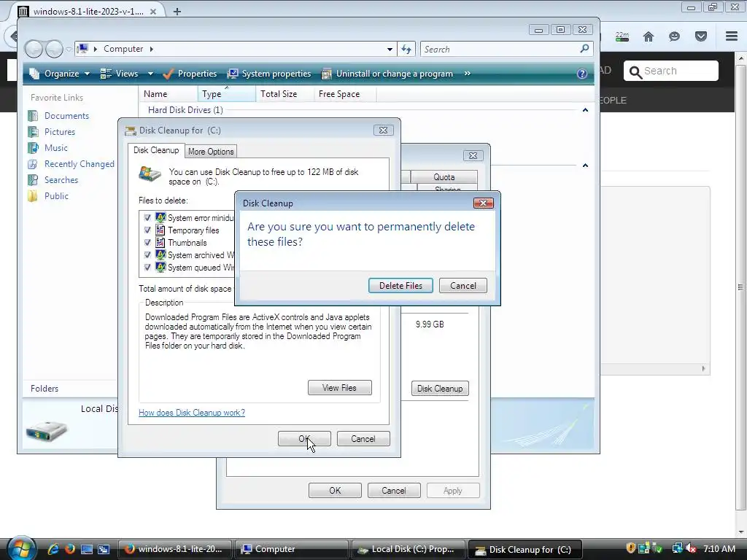Sort by Total Size column header
747x560 pixels.
(x=285, y=94)
